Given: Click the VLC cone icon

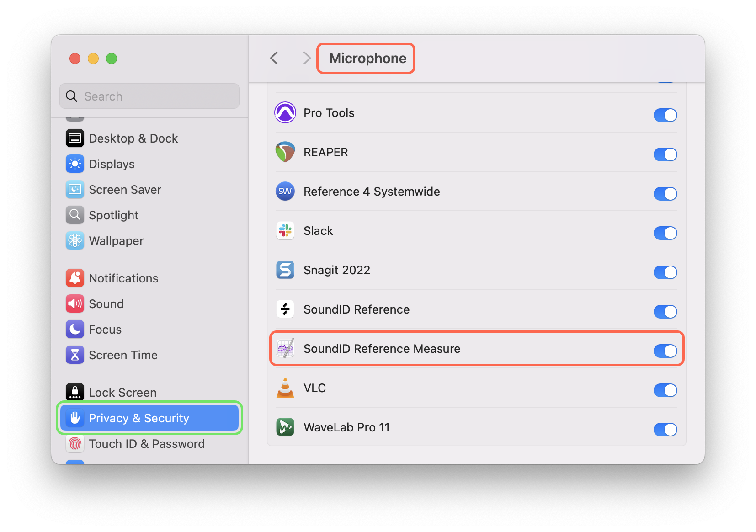Looking at the screenshot, I should tap(285, 388).
